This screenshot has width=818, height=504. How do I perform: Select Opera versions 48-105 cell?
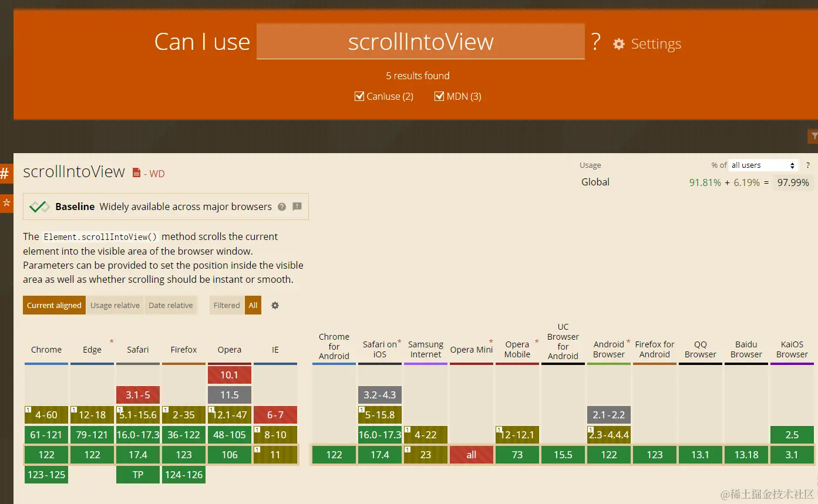[x=230, y=435]
